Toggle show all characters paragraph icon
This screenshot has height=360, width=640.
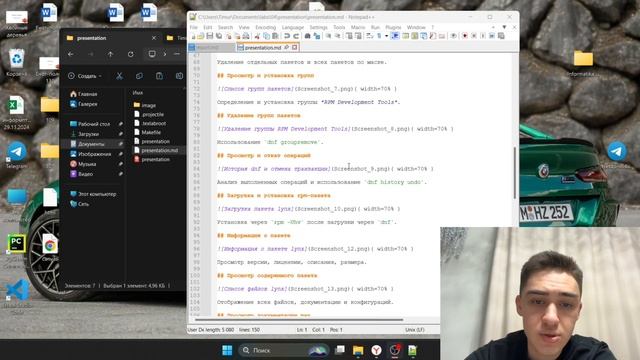[379, 36]
